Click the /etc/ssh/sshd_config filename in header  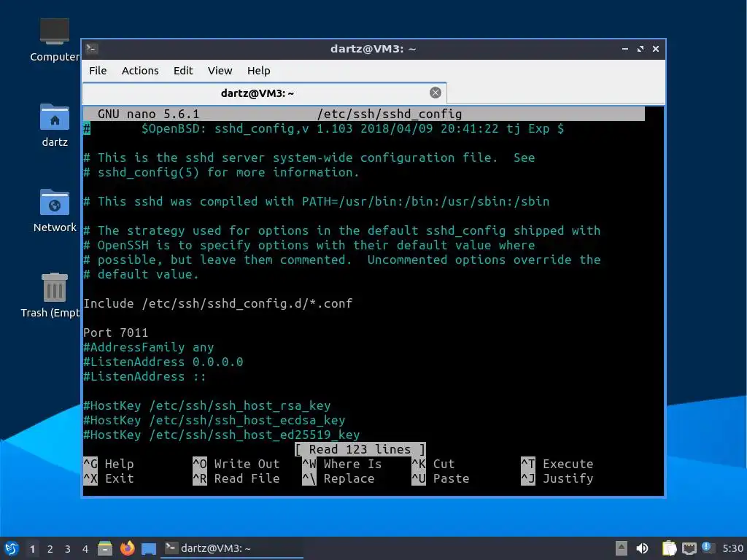[390, 114]
